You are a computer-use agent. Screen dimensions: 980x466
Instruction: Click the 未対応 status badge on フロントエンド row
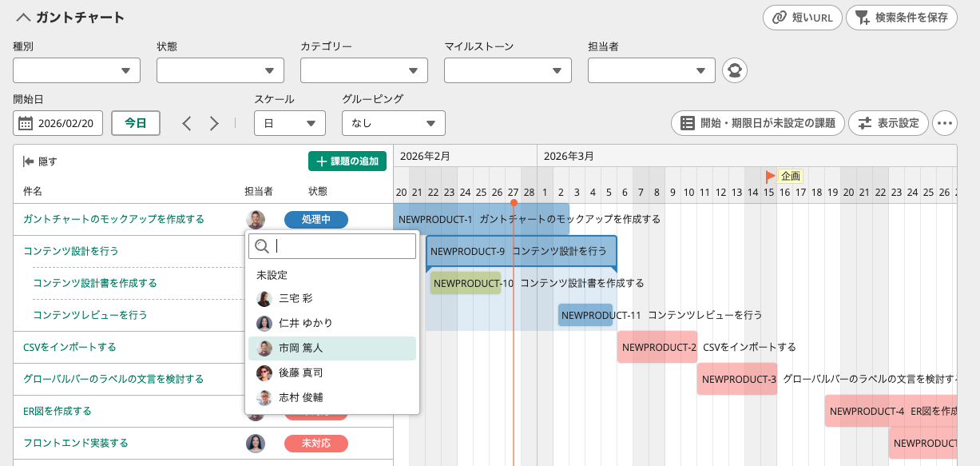[316, 443]
